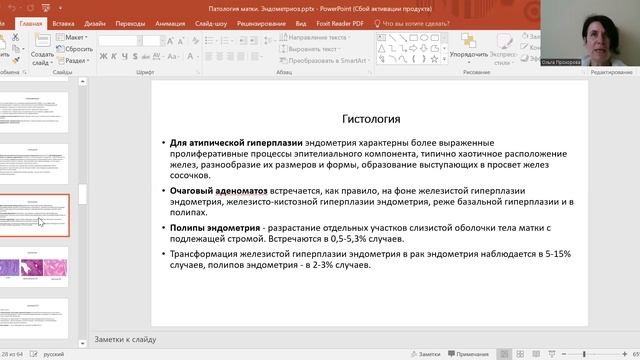
Task: Click Сбросить to reset slide
Action: click(74, 49)
